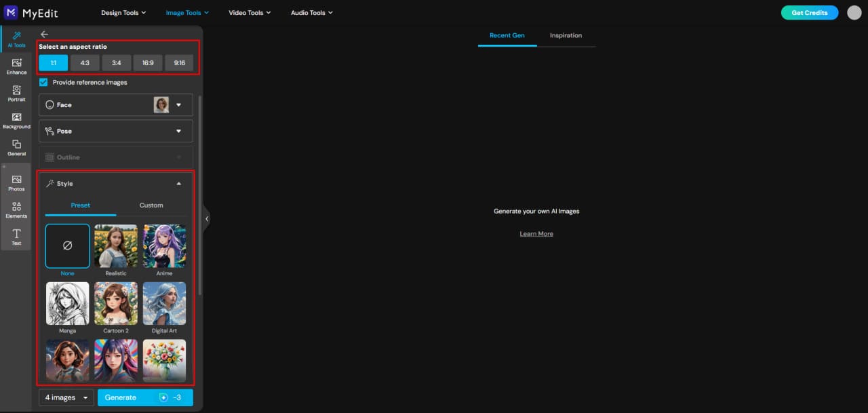Select the colorful rainbow-hair girl style thumbnail
The height and width of the screenshot is (413, 868).
coord(116,360)
